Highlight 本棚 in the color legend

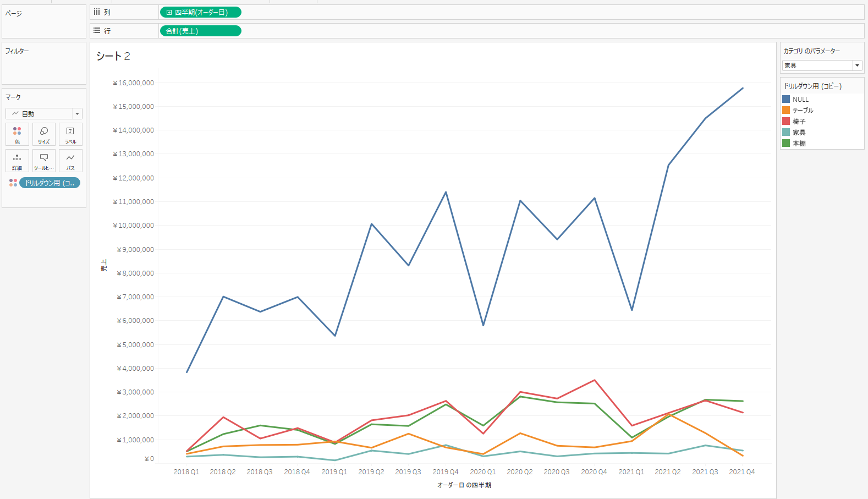click(799, 143)
